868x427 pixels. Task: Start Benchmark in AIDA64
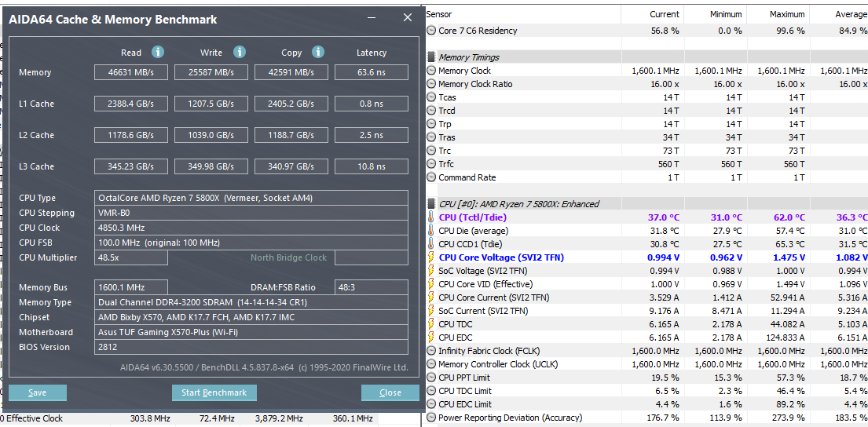coord(214,392)
